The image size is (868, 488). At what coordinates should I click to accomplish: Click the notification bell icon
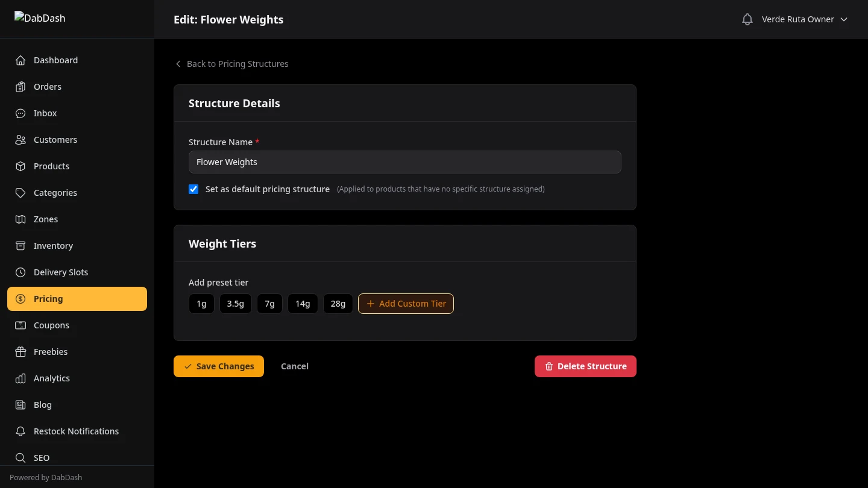(x=747, y=19)
